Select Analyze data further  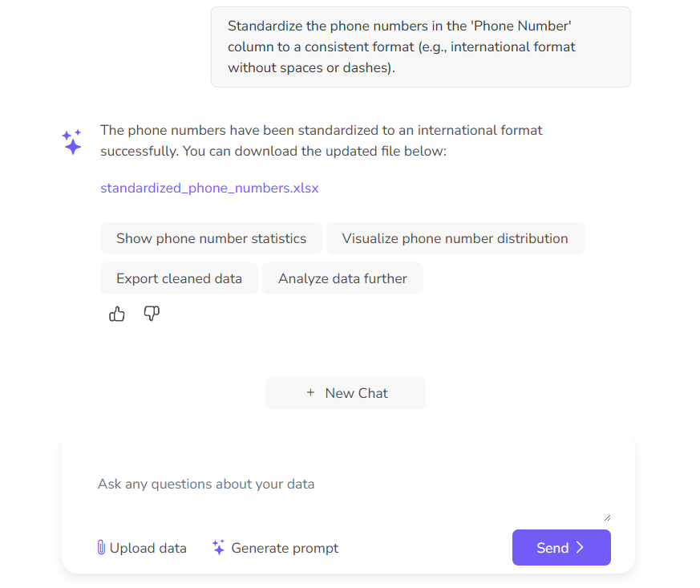click(342, 278)
